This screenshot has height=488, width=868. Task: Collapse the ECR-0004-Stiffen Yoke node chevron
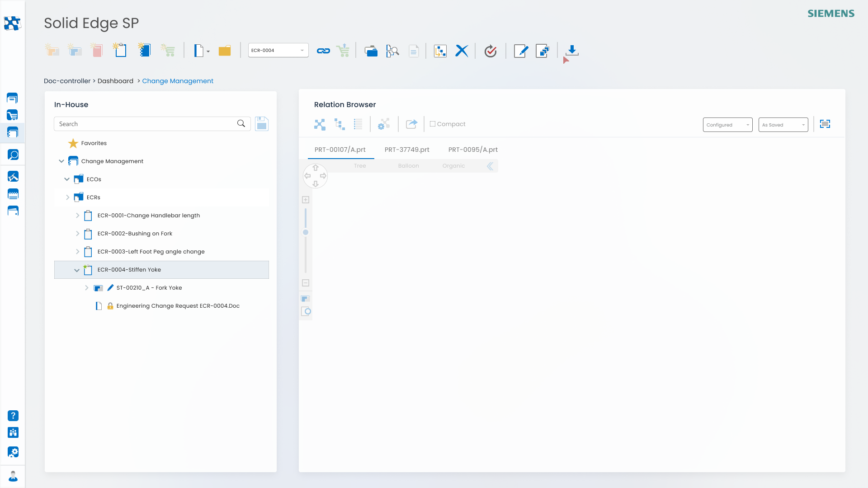[x=77, y=270]
